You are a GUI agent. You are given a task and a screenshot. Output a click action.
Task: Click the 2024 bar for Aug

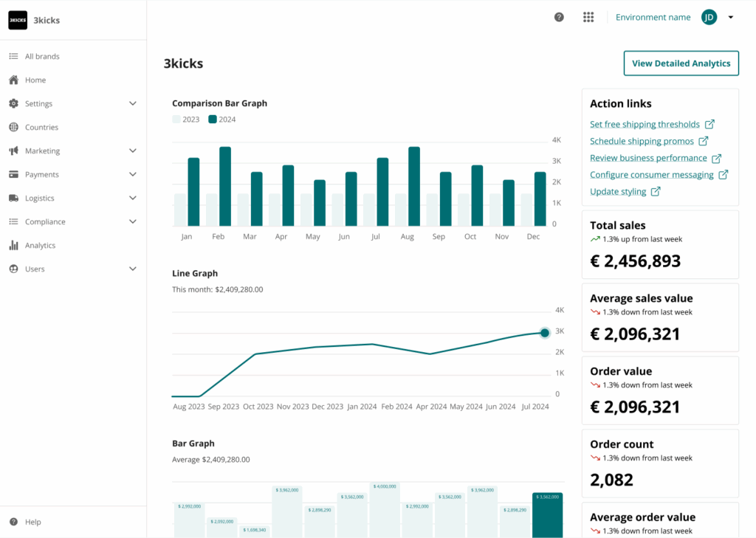click(x=414, y=187)
